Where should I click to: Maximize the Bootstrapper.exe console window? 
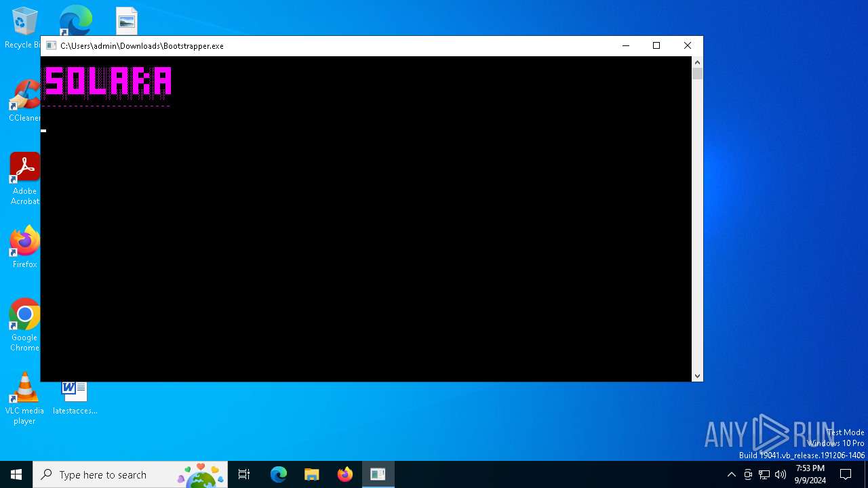pyautogui.click(x=656, y=45)
